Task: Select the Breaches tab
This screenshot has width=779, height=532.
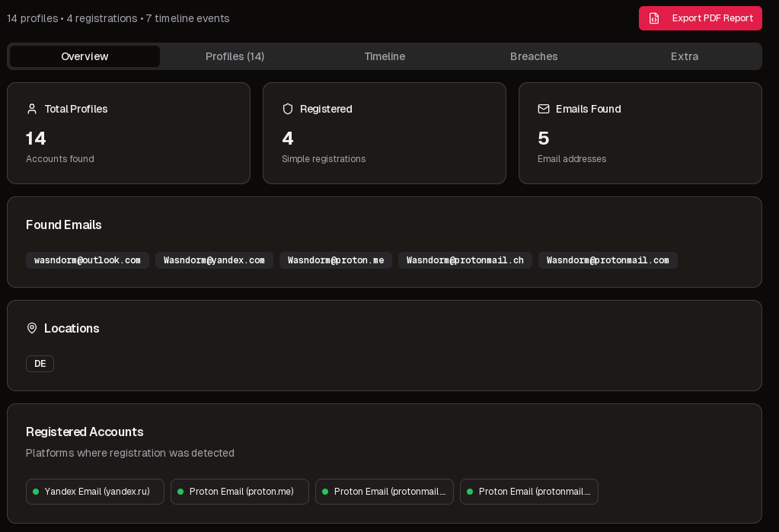Action: coord(534,56)
